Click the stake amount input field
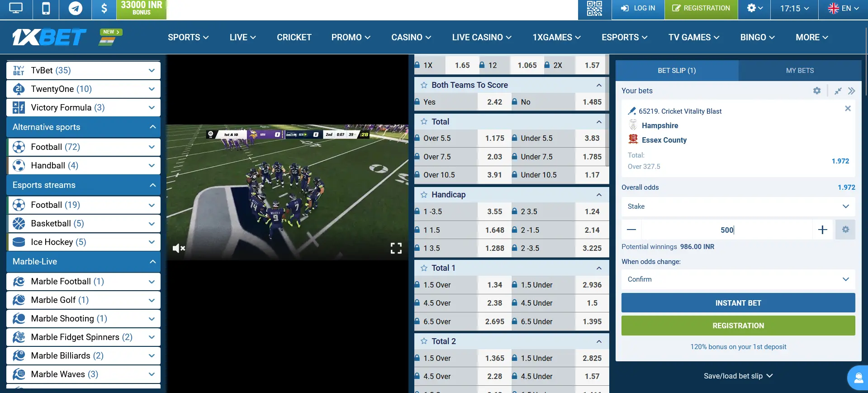Viewport: 868px width, 393px height. click(x=727, y=230)
